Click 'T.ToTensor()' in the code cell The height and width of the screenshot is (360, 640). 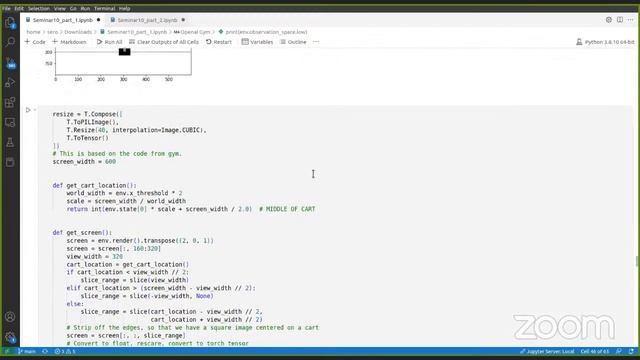click(x=87, y=138)
